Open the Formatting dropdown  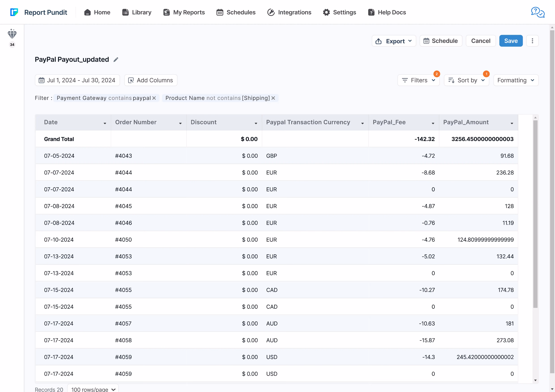pos(516,80)
